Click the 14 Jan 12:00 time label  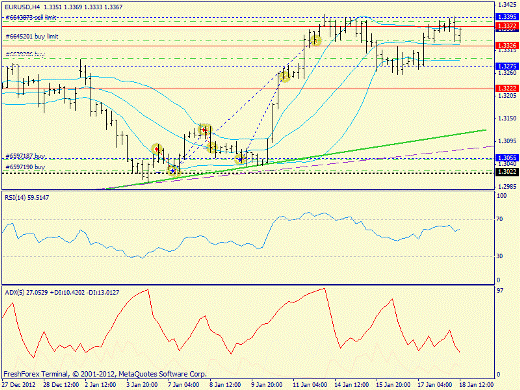click(351, 384)
